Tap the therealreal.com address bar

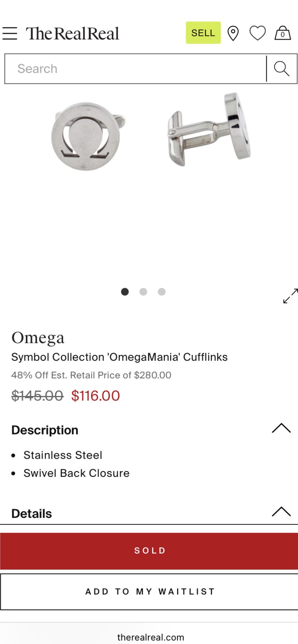150,637
